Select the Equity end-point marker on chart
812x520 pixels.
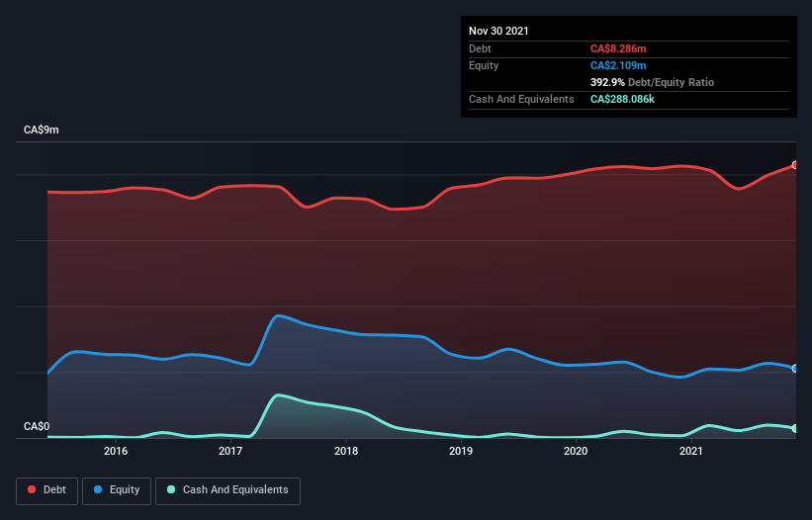point(795,369)
